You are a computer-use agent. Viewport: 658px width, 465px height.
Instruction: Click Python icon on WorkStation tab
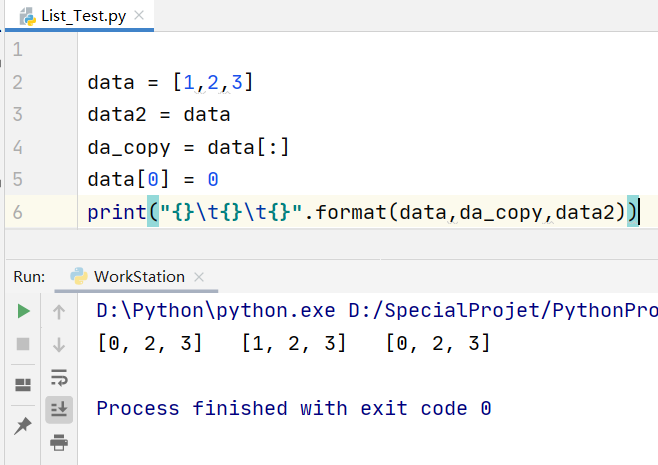point(77,277)
